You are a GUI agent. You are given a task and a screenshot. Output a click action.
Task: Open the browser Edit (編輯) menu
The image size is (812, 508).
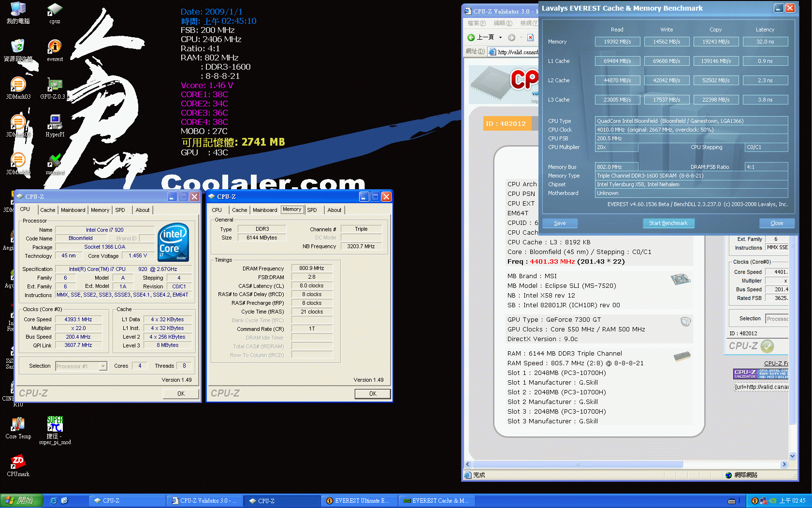pyautogui.click(x=503, y=23)
